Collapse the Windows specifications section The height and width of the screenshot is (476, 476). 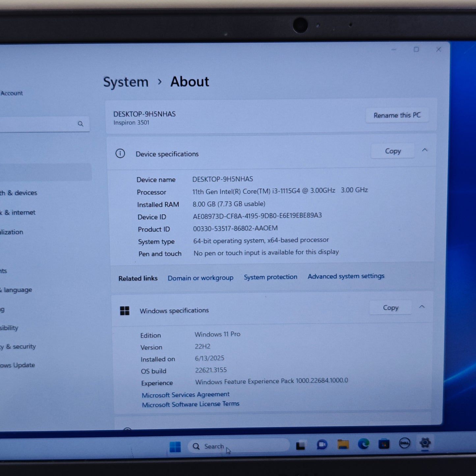422,307
